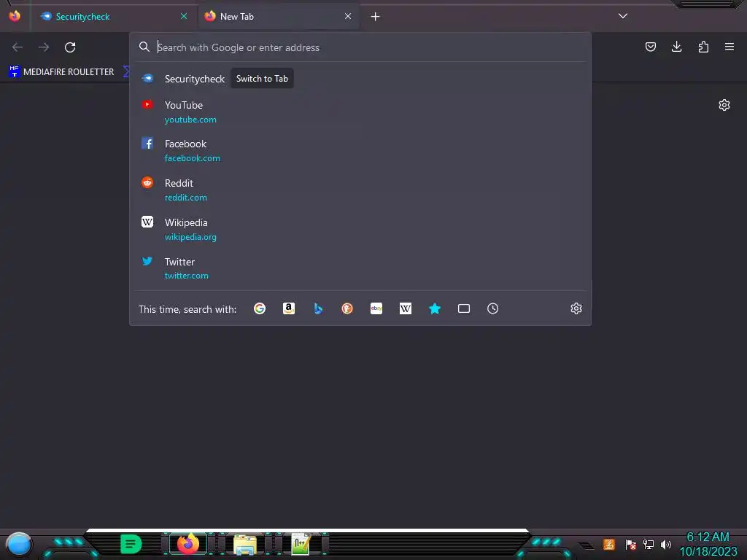Screen dimensions: 747x560
Task: Click the youtube.com URL text
Action: pyautogui.click(x=190, y=120)
